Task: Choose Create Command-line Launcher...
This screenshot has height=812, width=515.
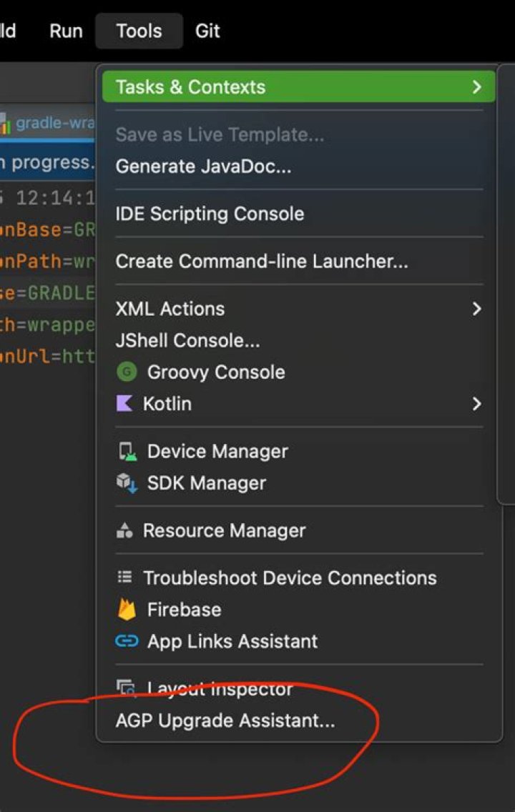Action: point(263,262)
